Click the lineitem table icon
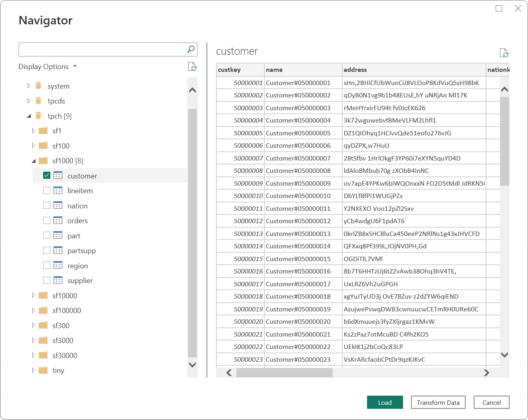Image resolution: width=528 pixels, height=420 pixels. [x=58, y=190]
